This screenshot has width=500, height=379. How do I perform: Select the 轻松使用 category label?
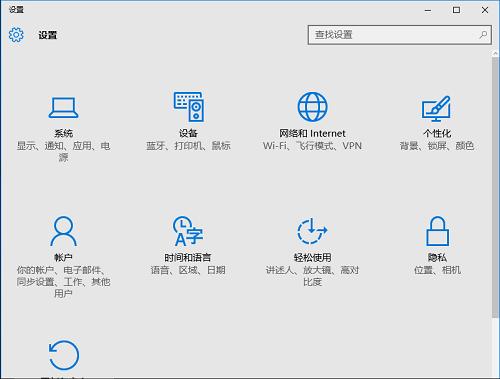[312, 257]
